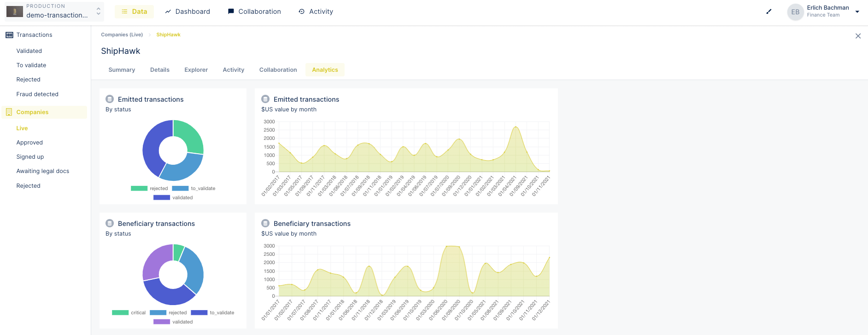
Task: Open Rejected transactions view under Transactions
Action: [x=28, y=80]
